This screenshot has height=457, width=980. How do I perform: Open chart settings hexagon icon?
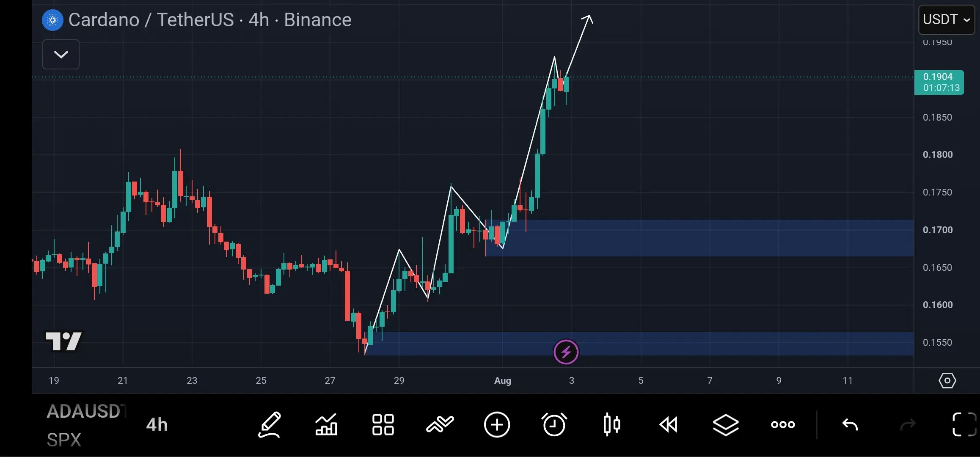pos(947,380)
